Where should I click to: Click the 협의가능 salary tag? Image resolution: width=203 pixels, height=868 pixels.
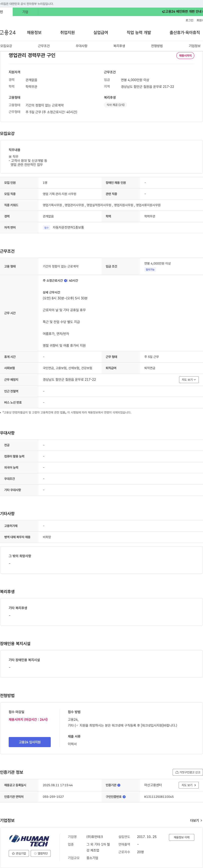tap(150, 270)
